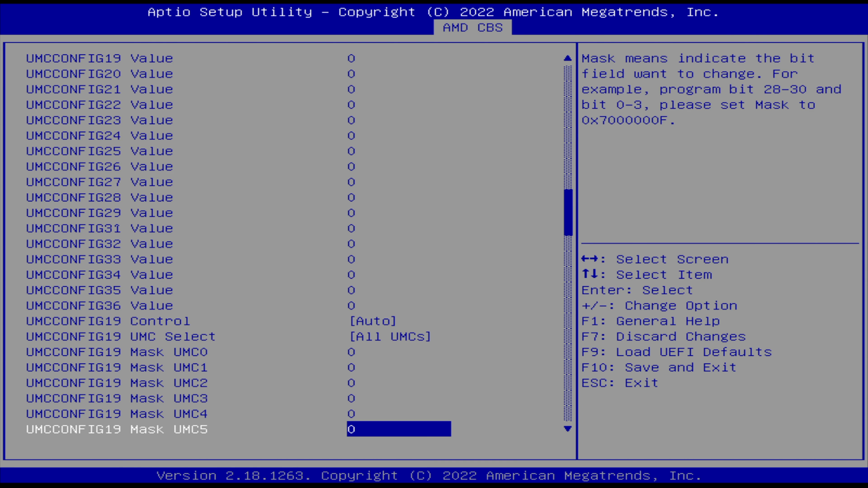Click the UMCCONFIG21 Value number field
Image resolution: width=868 pixels, height=488 pixels.
coord(351,89)
